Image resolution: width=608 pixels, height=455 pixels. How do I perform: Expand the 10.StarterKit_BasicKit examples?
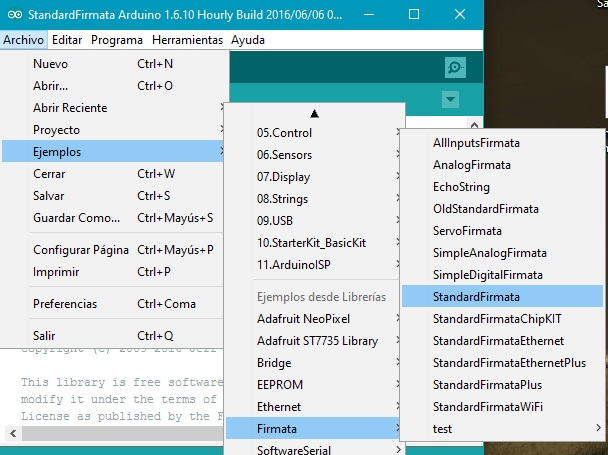(313, 243)
